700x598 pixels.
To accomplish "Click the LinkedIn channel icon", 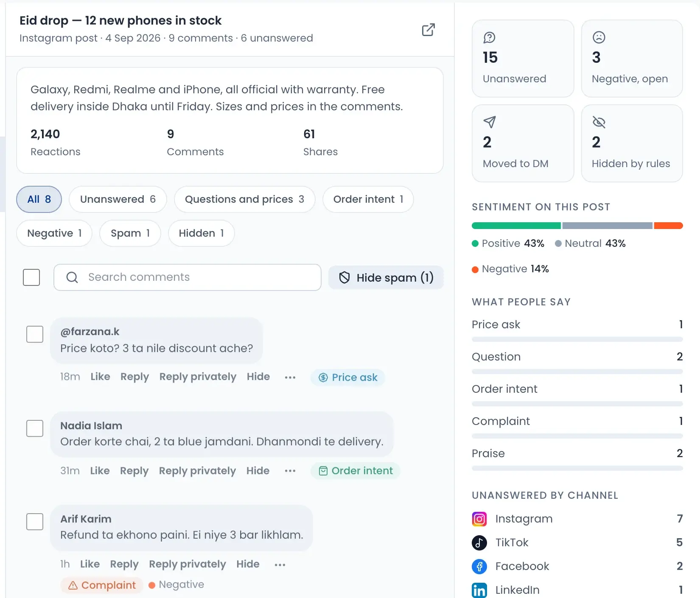I will tap(479, 590).
